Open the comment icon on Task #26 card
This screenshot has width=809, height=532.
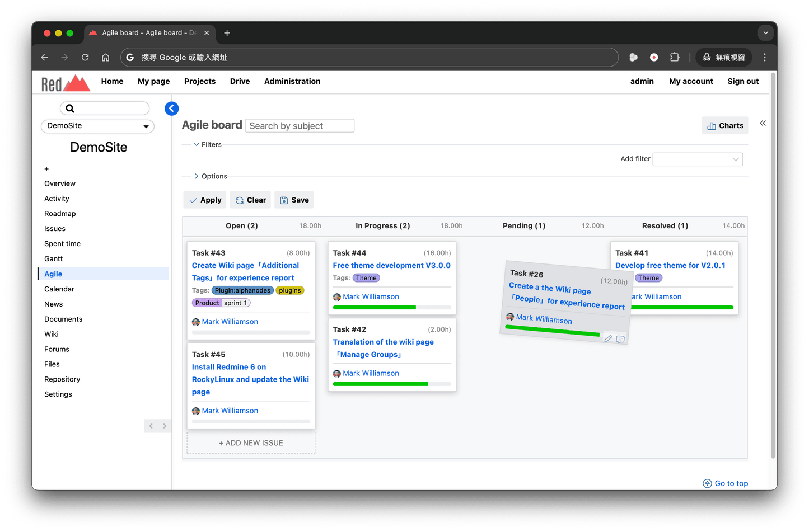coord(620,339)
